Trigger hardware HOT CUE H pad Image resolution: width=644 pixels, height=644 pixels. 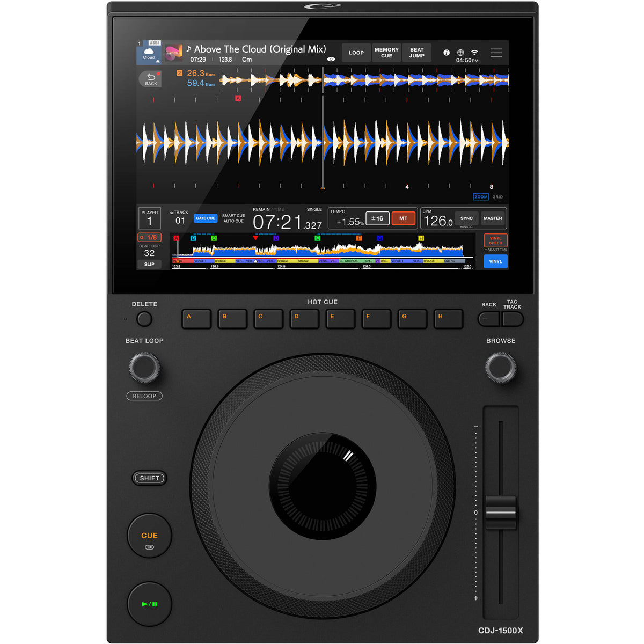point(448,319)
